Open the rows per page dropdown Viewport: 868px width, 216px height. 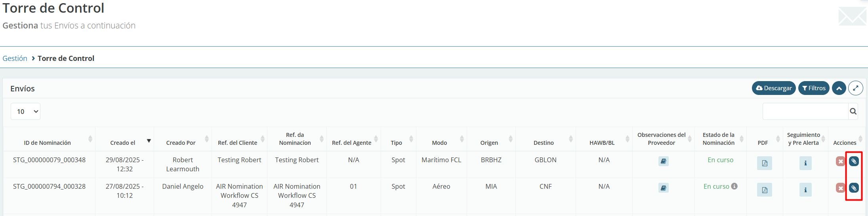pyautogui.click(x=26, y=112)
